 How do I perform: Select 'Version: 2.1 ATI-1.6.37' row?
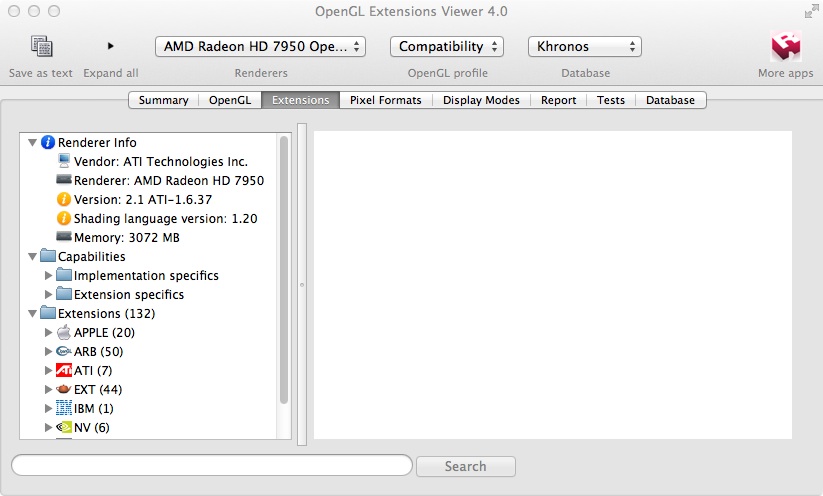[x=143, y=199]
